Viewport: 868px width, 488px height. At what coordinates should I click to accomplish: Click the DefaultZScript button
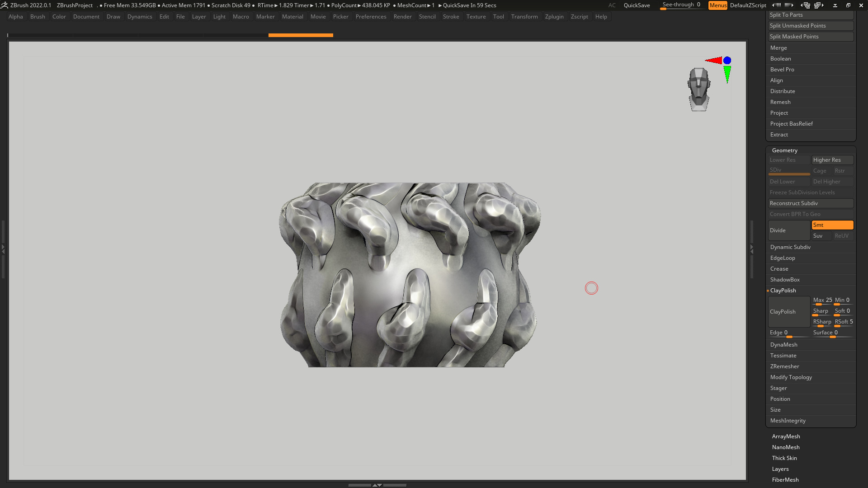point(748,5)
